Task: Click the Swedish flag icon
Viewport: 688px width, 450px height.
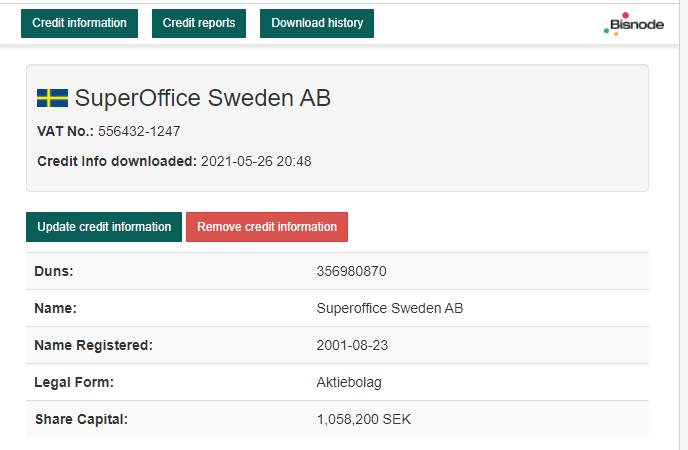Action: click(x=52, y=98)
